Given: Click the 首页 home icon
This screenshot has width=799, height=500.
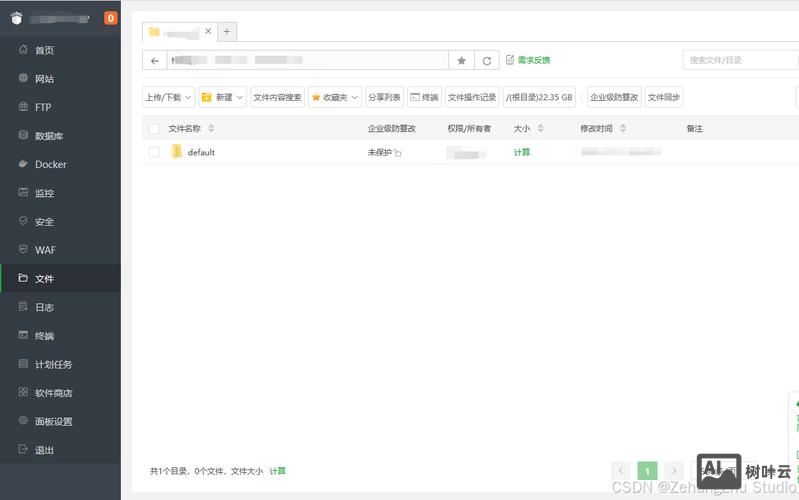Looking at the screenshot, I should [23, 49].
